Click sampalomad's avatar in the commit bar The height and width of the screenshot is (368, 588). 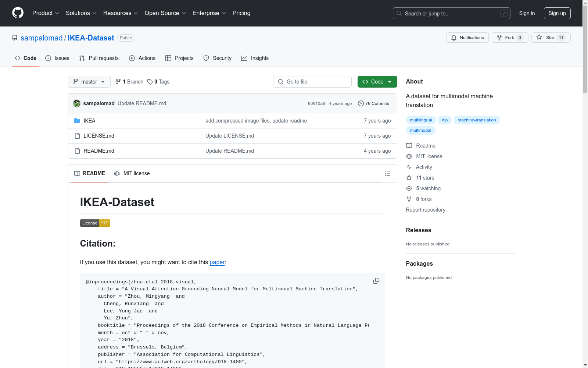coord(77,103)
